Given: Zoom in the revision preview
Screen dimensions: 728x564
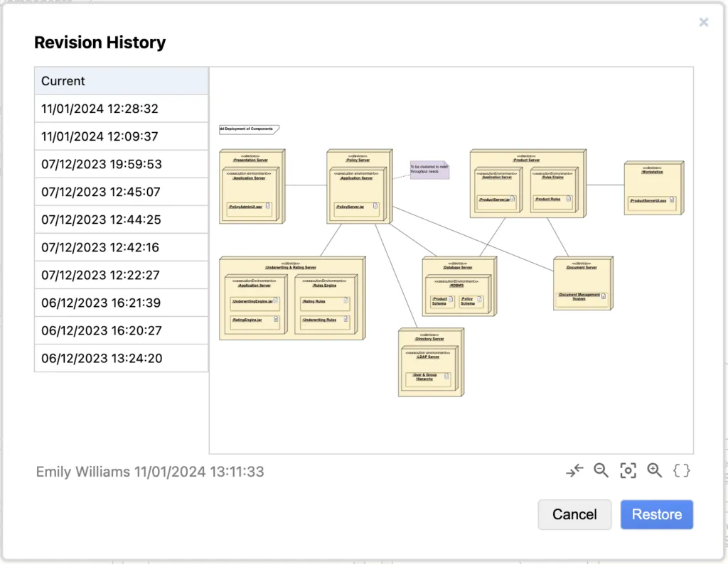Looking at the screenshot, I should click(655, 470).
